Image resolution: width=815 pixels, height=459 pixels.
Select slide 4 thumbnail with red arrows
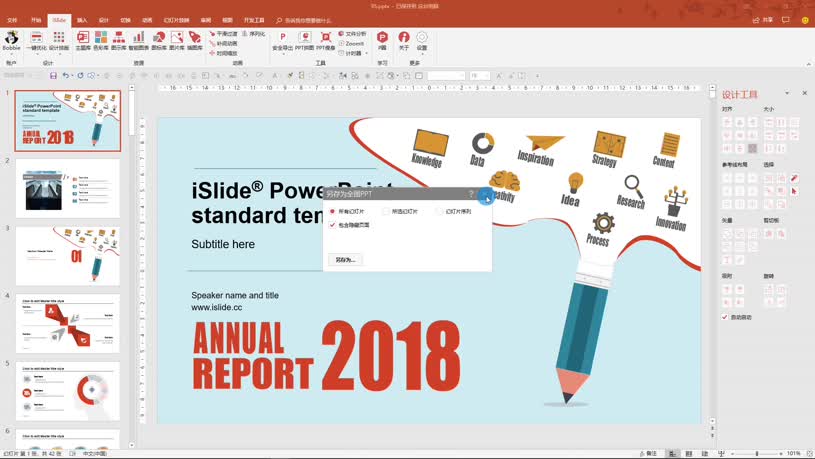point(68,323)
